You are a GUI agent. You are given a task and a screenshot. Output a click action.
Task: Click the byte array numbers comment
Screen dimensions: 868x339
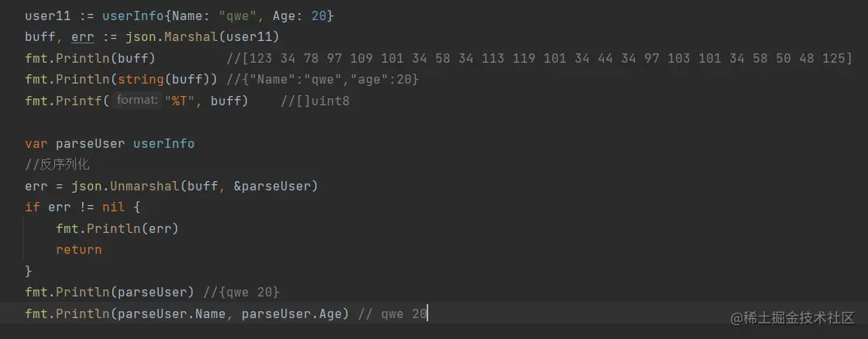click(x=539, y=58)
